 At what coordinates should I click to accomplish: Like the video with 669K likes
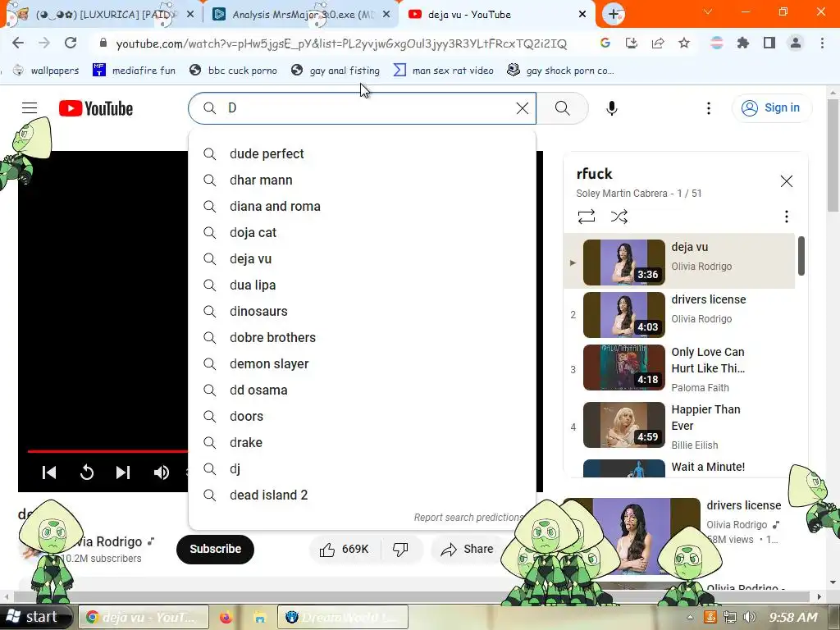click(x=345, y=549)
